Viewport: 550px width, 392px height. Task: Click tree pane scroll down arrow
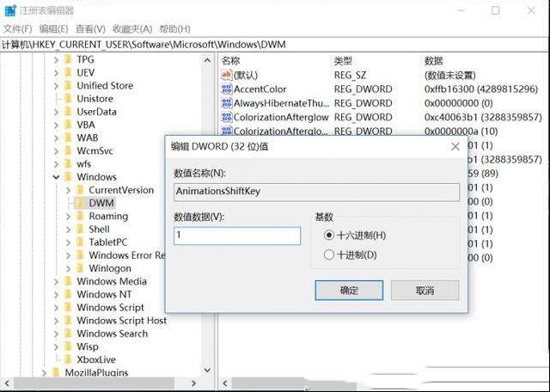tap(207, 371)
